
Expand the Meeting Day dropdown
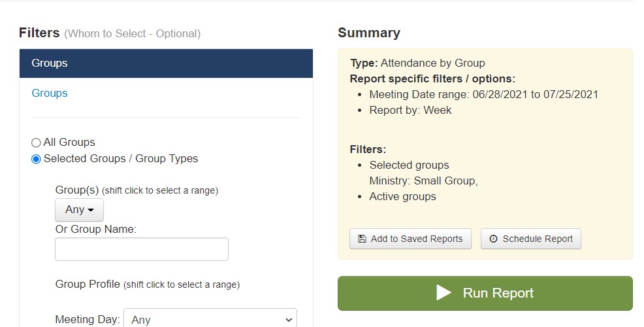coord(210,319)
